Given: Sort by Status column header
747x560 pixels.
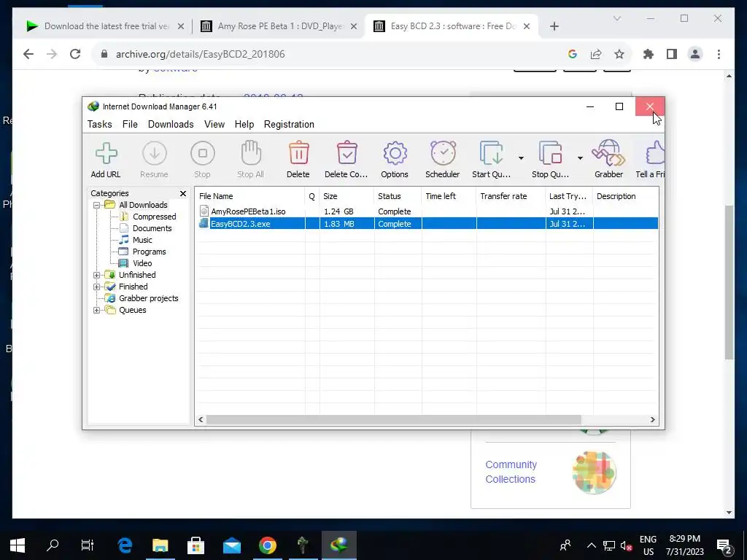Looking at the screenshot, I should [398, 196].
